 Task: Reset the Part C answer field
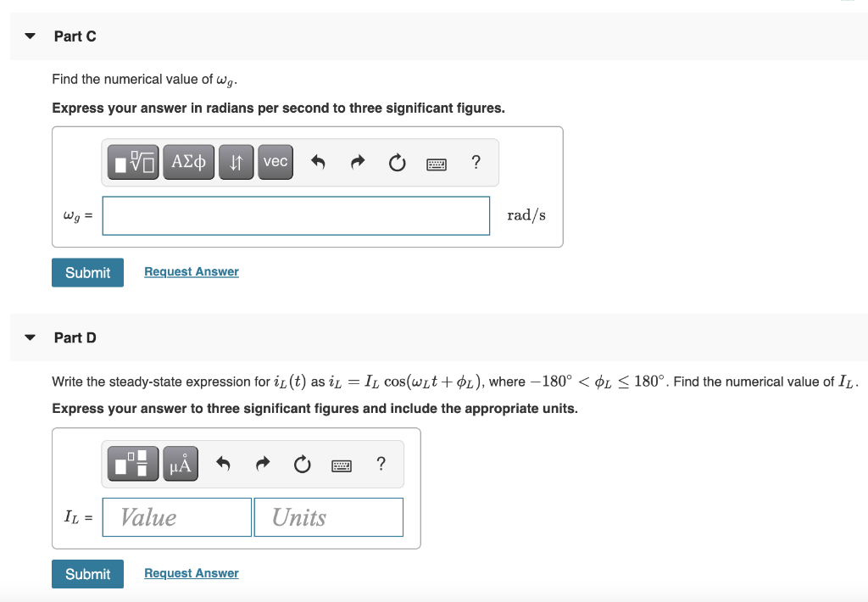[x=397, y=163]
